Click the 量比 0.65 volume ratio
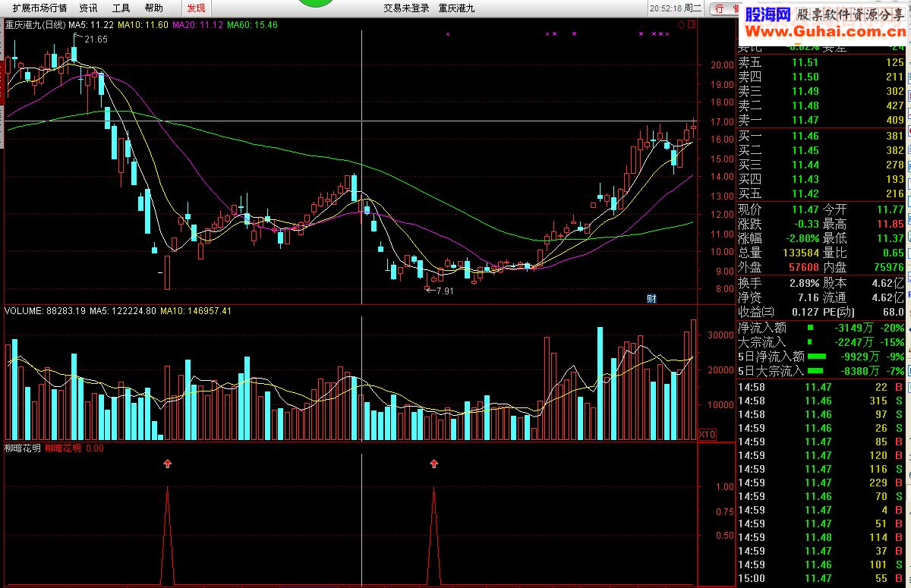Viewport: 911px width, 588px height. (893, 253)
